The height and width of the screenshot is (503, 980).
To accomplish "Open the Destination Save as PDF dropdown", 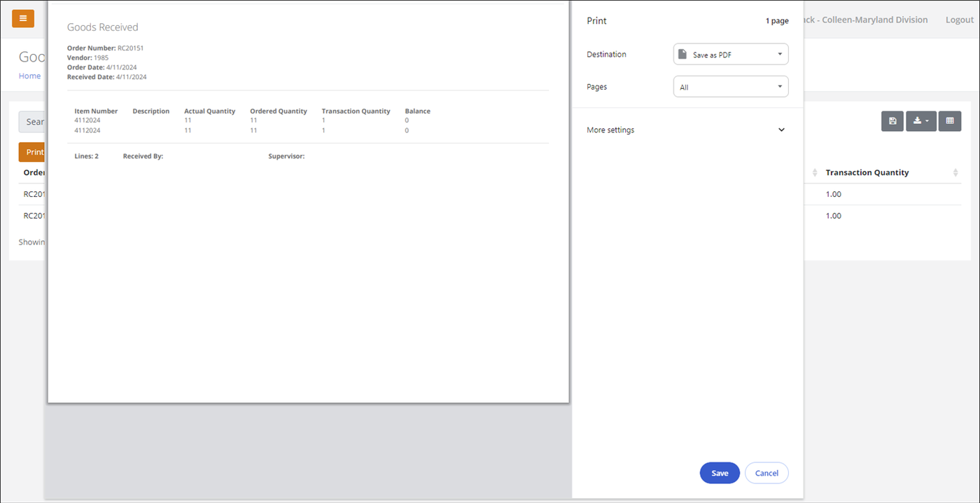I will coord(731,54).
